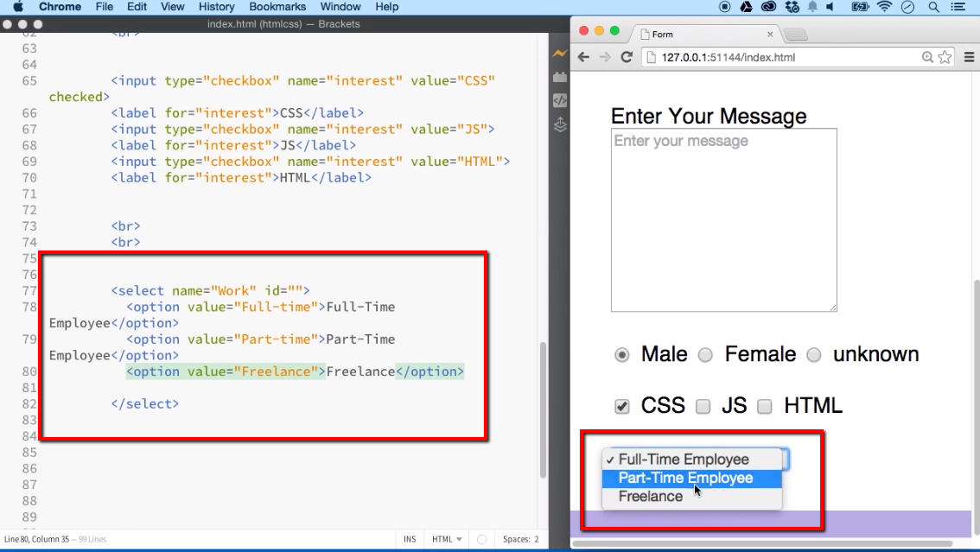
Task: Uncheck the CSS interest checkbox
Action: pyautogui.click(x=621, y=406)
